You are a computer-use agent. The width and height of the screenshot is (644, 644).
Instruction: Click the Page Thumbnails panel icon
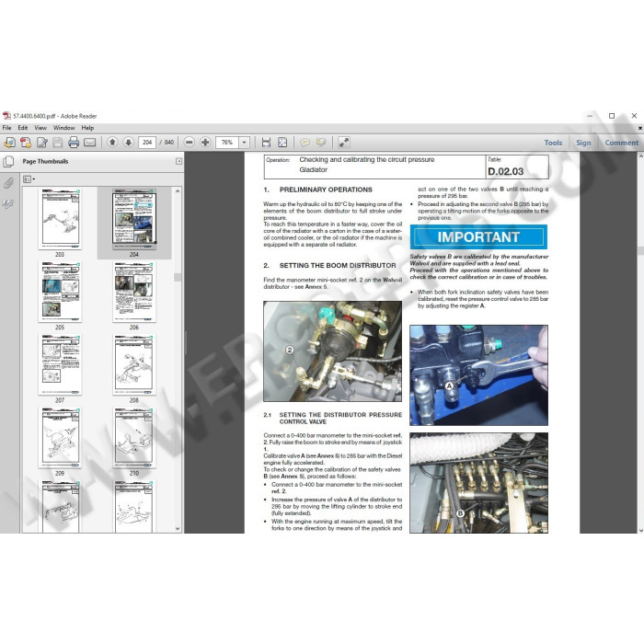8,162
